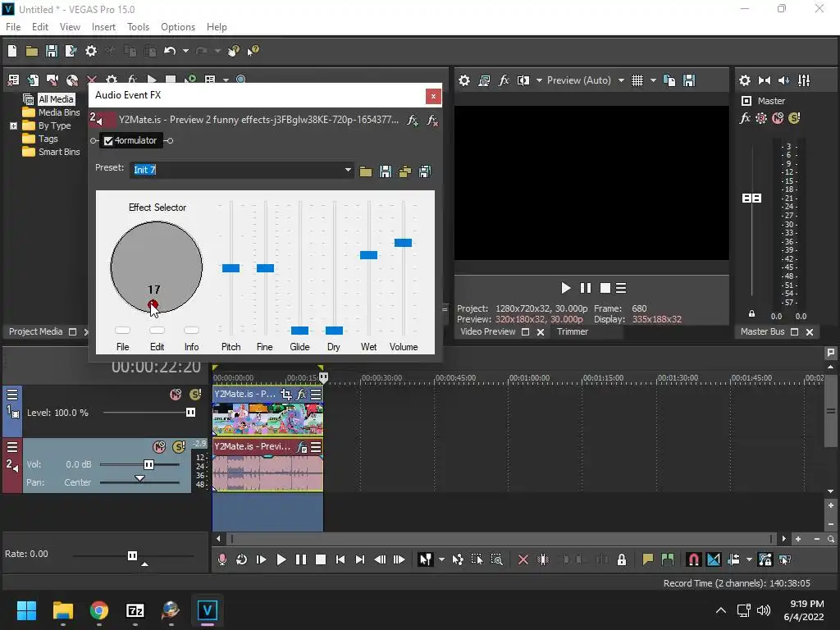Open Event Pan/Crop on video clip
Viewport: 840px width, 630px height.
pos(286,395)
